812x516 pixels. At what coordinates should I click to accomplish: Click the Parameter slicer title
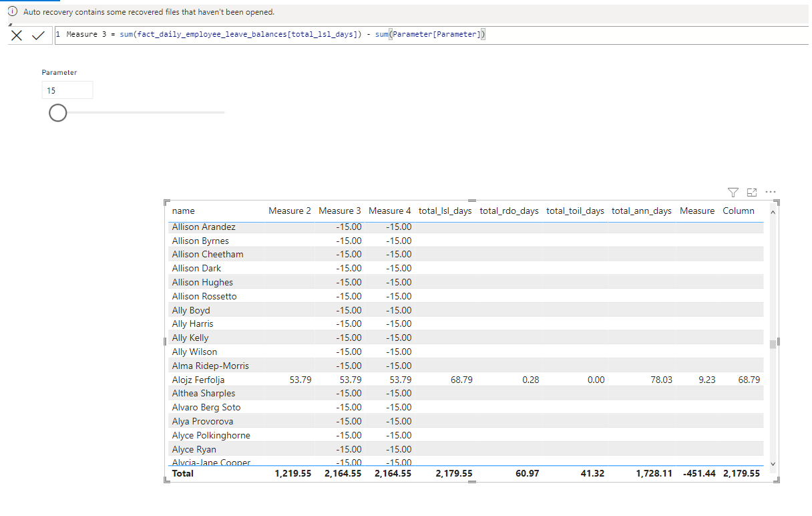point(59,72)
